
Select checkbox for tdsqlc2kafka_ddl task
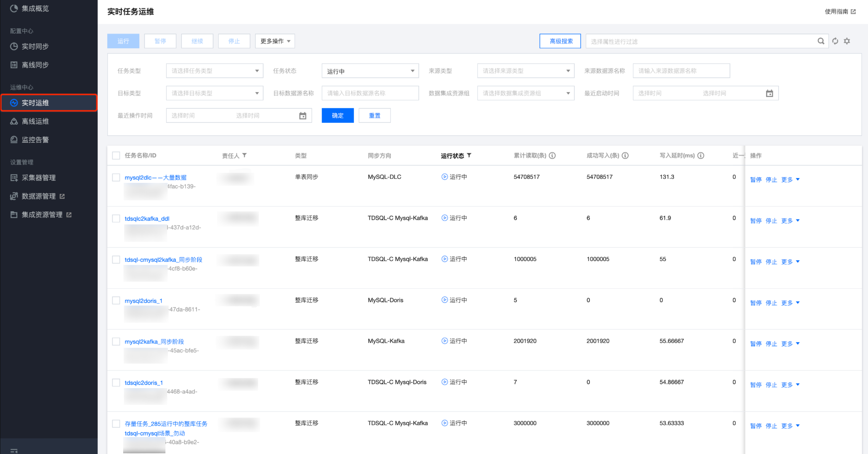point(116,219)
